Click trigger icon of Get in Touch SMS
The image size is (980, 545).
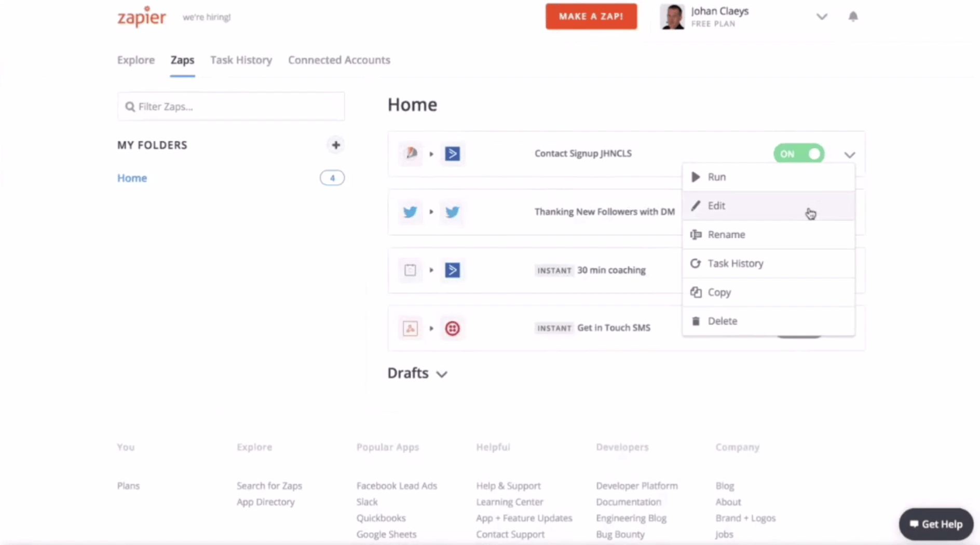(x=411, y=328)
